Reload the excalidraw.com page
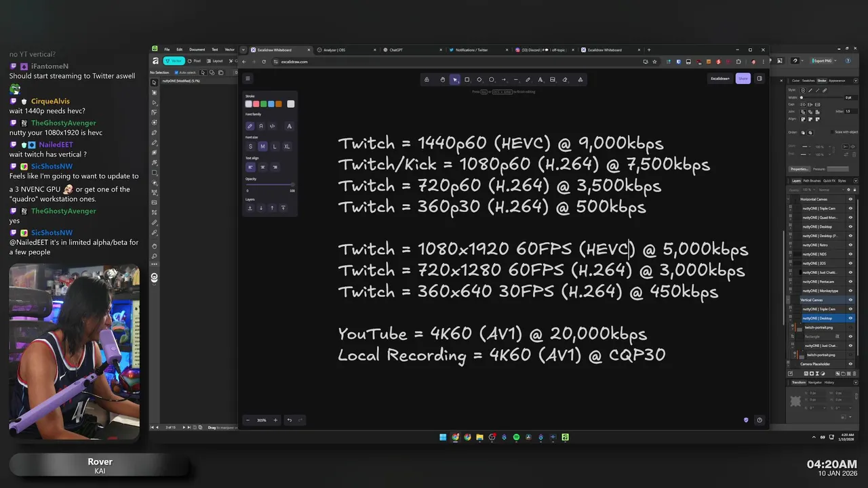The height and width of the screenshot is (488, 868). (264, 62)
